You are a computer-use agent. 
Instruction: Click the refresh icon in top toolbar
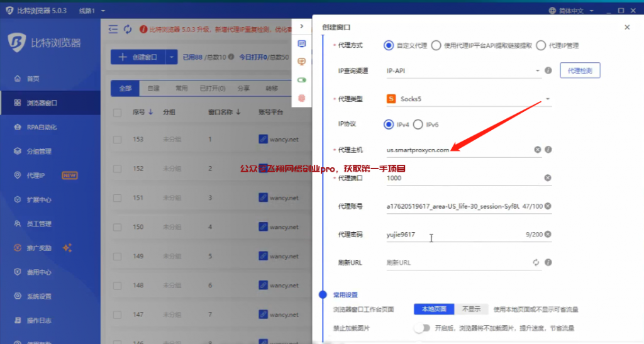tap(128, 29)
